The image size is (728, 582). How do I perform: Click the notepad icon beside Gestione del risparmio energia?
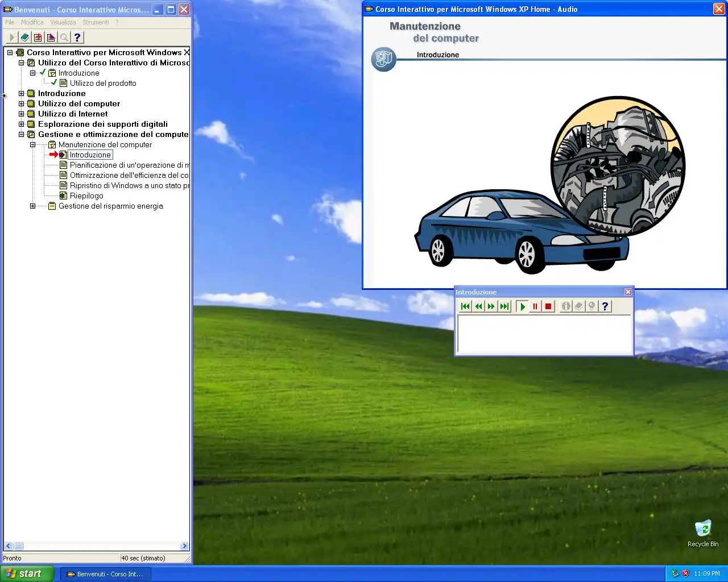click(x=52, y=206)
